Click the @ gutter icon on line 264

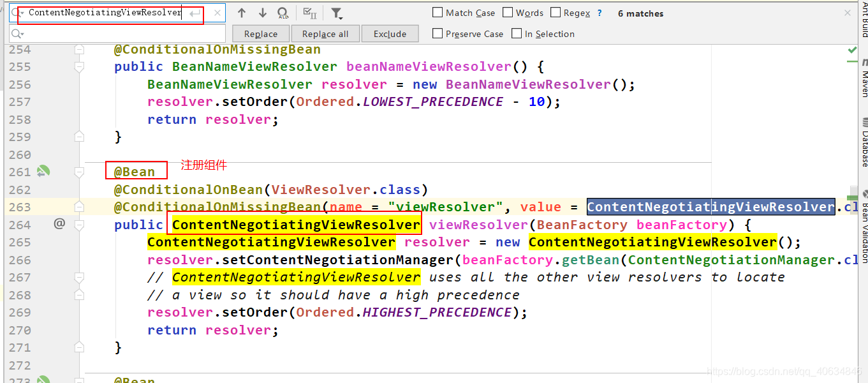click(x=59, y=223)
